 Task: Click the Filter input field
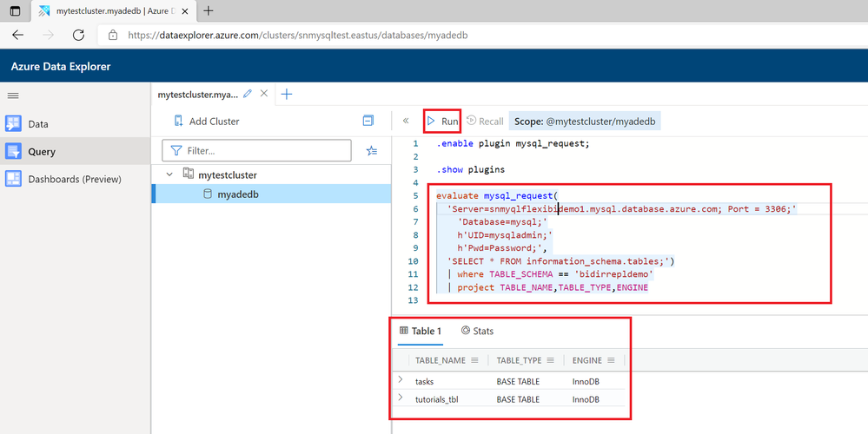point(257,150)
